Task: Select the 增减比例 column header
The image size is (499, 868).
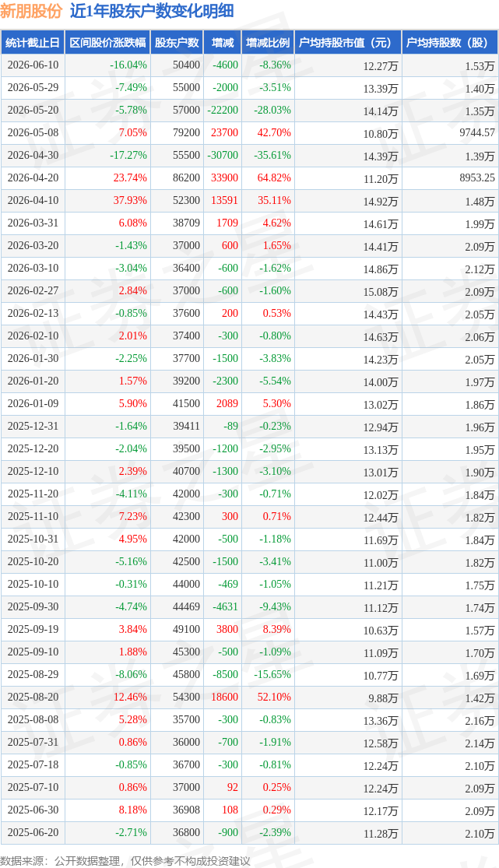Action: point(268,43)
